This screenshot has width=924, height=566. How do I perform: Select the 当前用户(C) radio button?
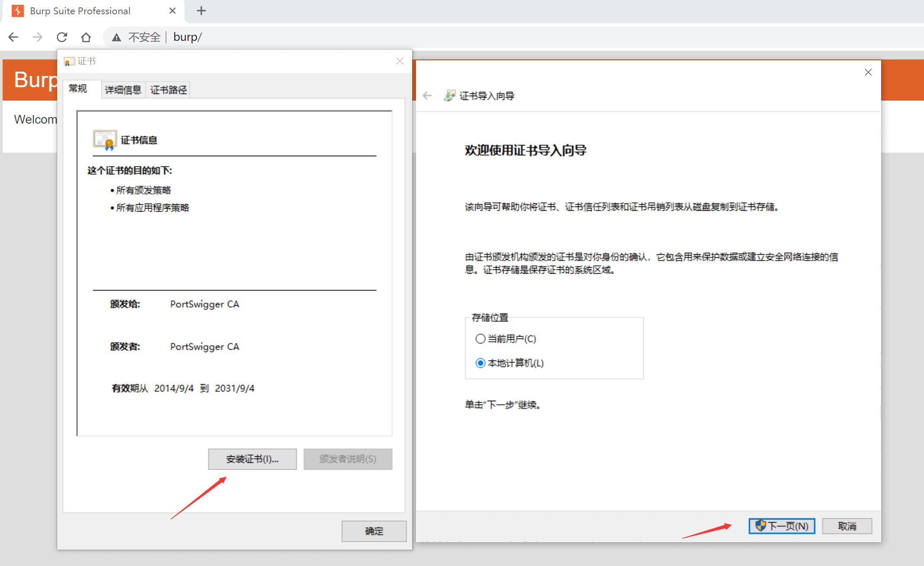pos(480,339)
